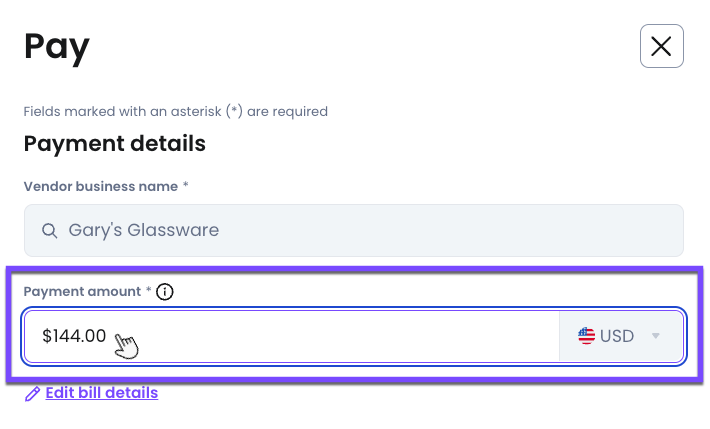Click the info icon beside Payment amount
The image size is (710, 429).
point(166,292)
